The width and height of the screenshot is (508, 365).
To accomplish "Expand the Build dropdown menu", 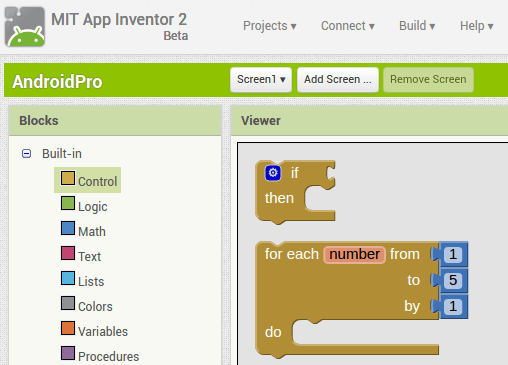I will [417, 26].
